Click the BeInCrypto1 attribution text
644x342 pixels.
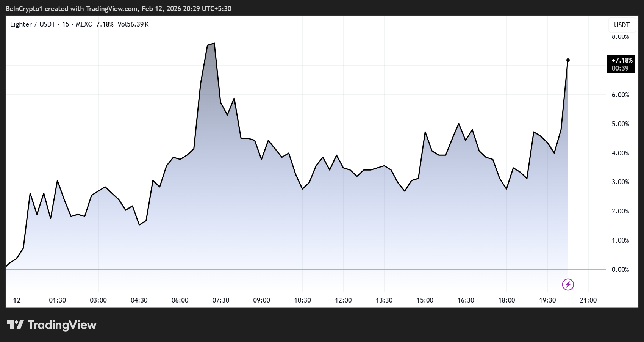click(x=23, y=8)
